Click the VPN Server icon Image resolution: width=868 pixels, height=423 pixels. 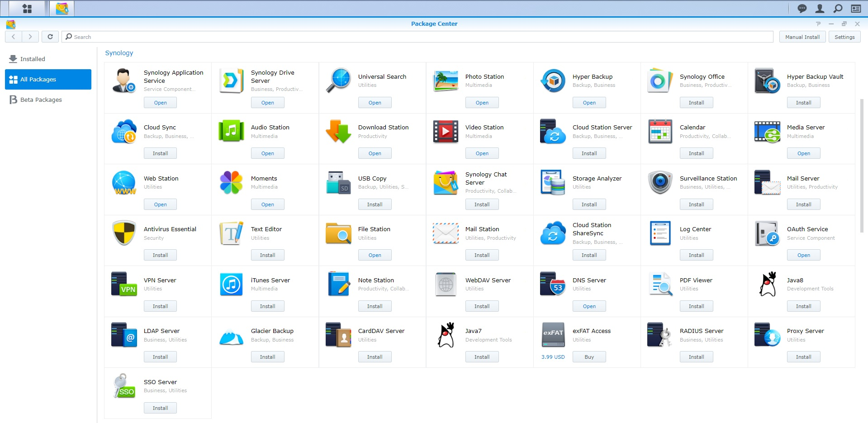pos(124,284)
